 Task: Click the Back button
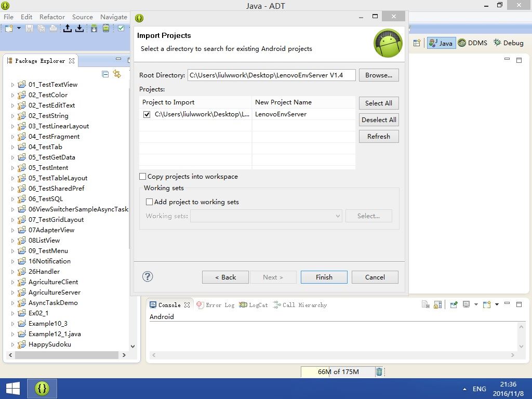pyautogui.click(x=225, y=277)
